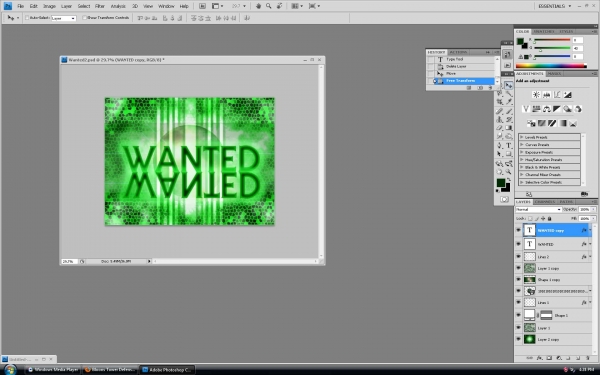Image resolution: width=600 pixels, height=375 pixels.
Task: Click the green G channel slider
Action: 552,48
